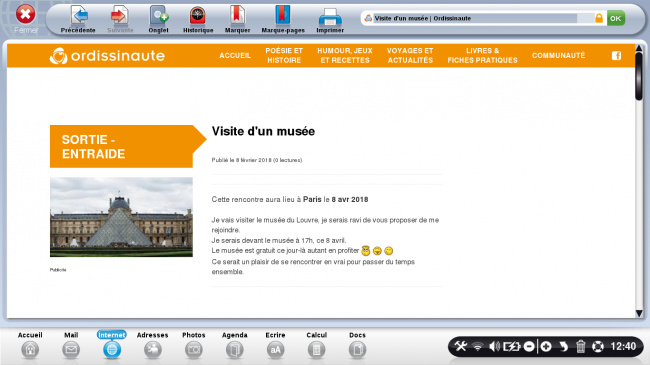Open Voyages et Actualités menu
This screenshot has width=650, height=365.
[410, 56]
